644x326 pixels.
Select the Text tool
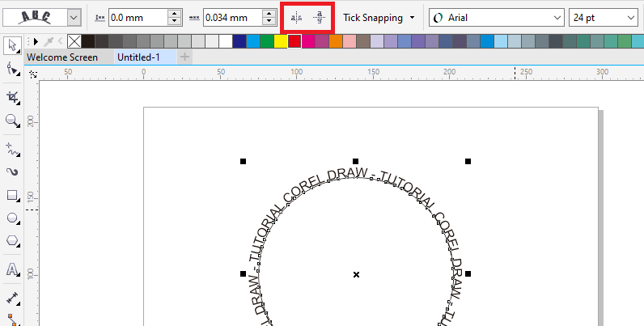13,269
